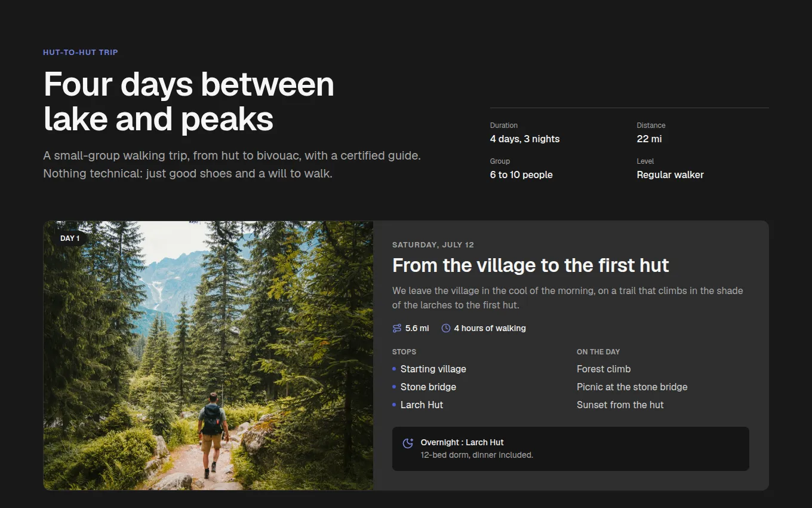Click the Group label in trip stats
This screenshot has width=812, height=508.
tap(500, 161)
